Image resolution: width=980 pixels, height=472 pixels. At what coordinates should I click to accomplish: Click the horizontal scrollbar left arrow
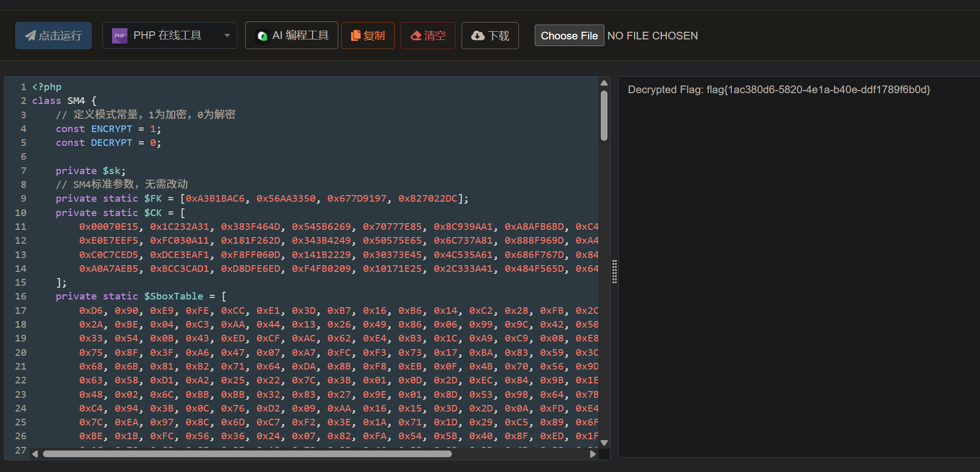click(35, 454)
